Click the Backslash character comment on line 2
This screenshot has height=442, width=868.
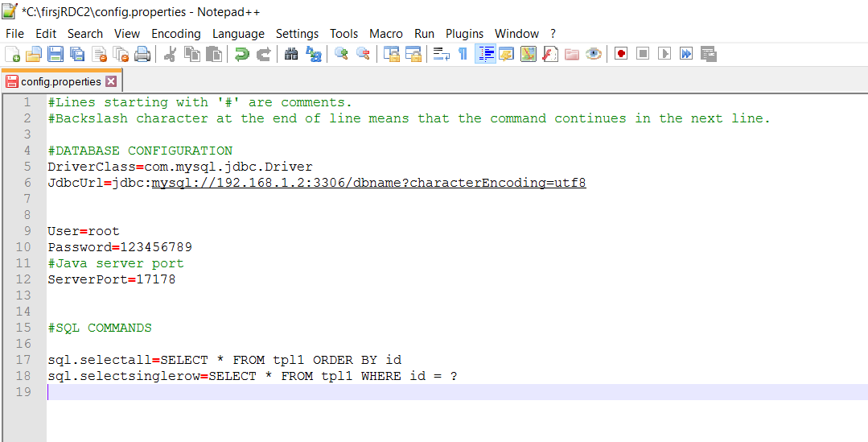pos(409,118)
